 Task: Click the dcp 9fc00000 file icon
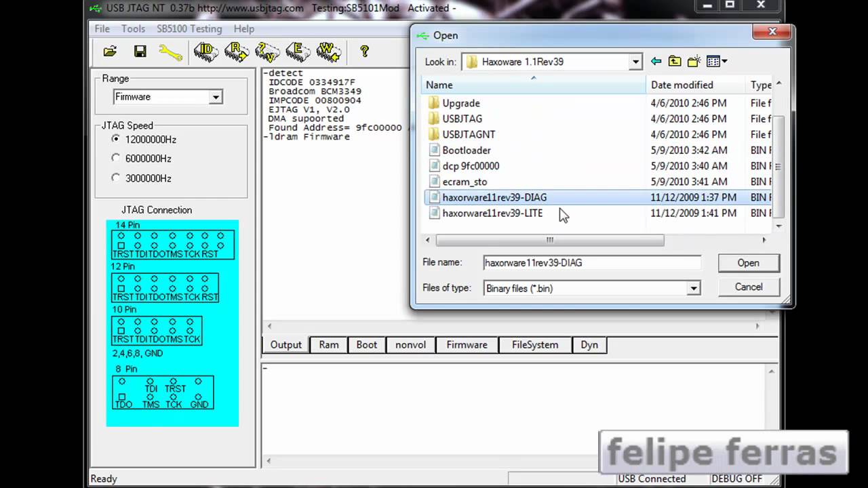(435, 165)
